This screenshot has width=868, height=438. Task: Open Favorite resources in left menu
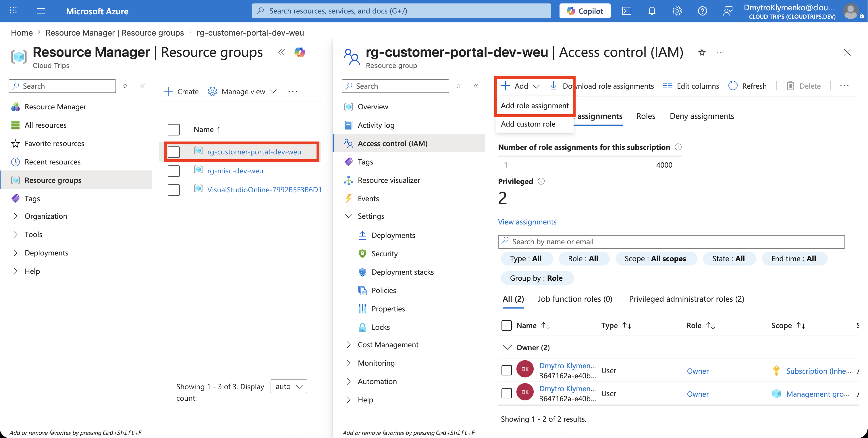click(x=54, y=144)
